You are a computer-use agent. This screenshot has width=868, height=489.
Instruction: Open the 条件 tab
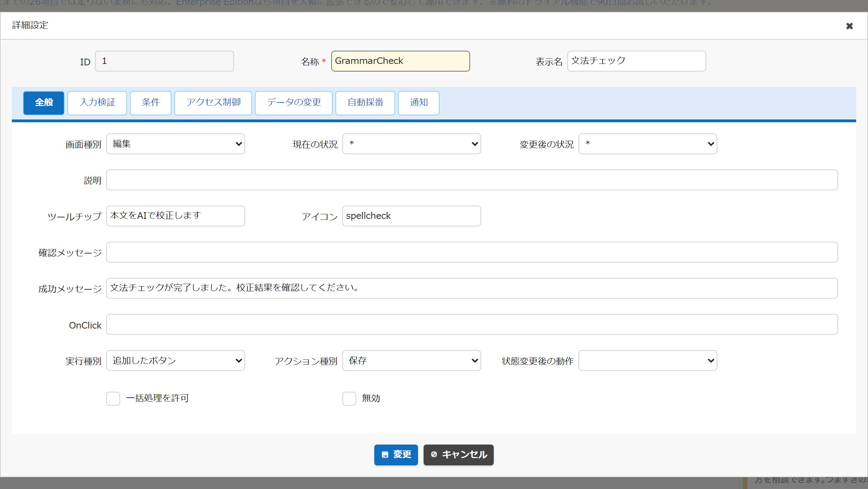tap(151, 103)
